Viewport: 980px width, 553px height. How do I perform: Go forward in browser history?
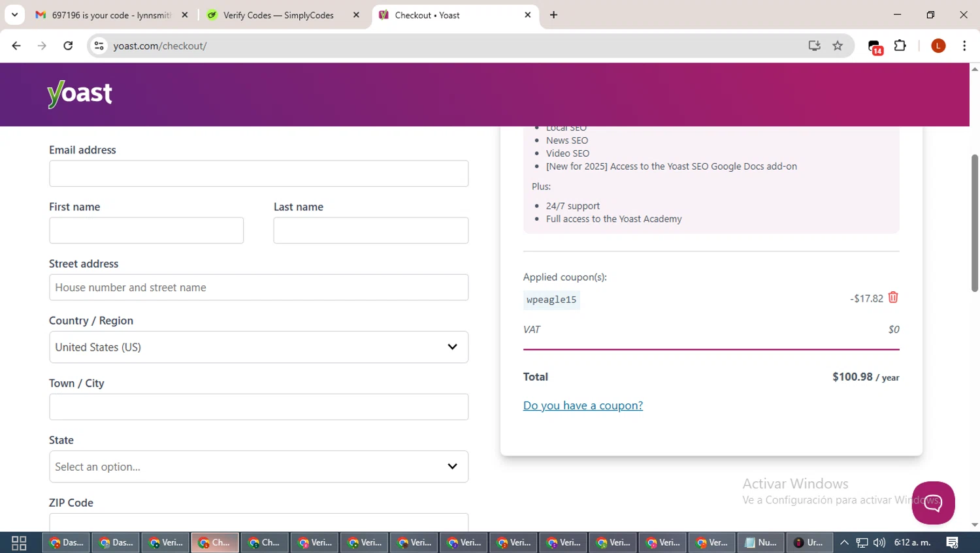coord(42,46)
